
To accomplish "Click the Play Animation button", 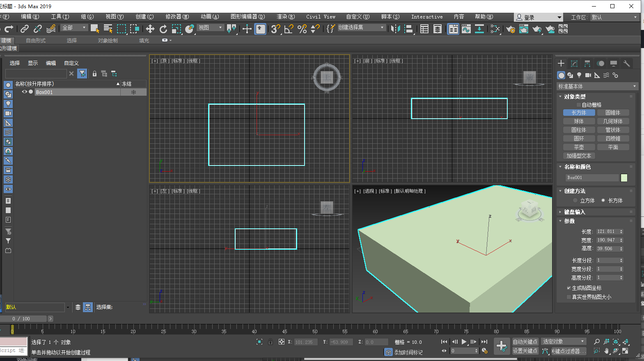I will tap(464, 342).
